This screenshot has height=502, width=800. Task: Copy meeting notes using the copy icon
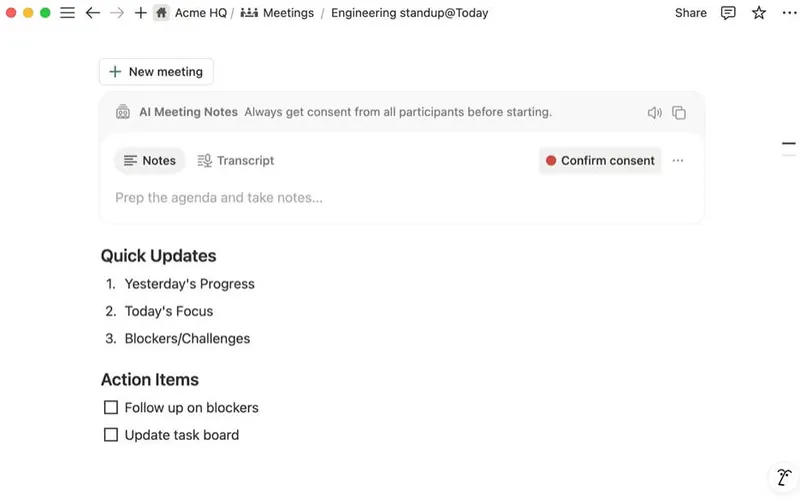point(679,113)
